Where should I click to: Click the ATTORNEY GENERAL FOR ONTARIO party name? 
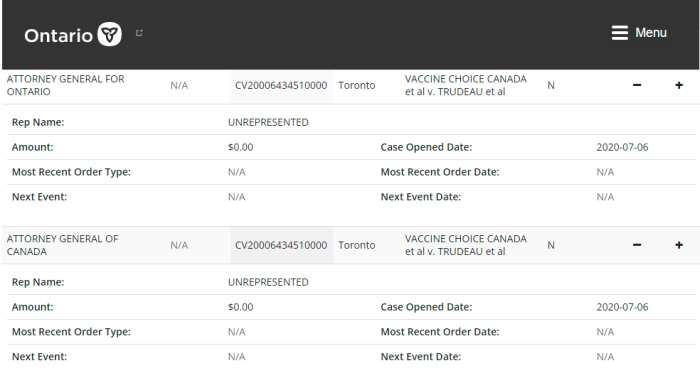point(66,85)
